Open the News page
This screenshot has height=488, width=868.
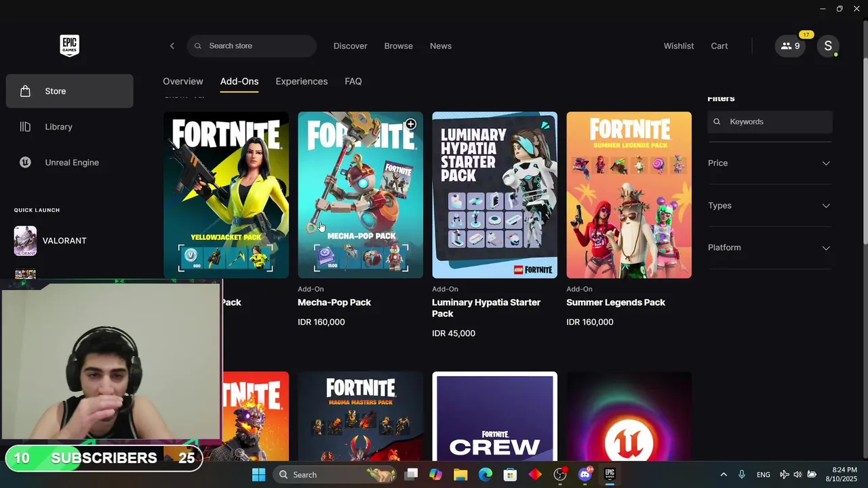click(441, 46)
